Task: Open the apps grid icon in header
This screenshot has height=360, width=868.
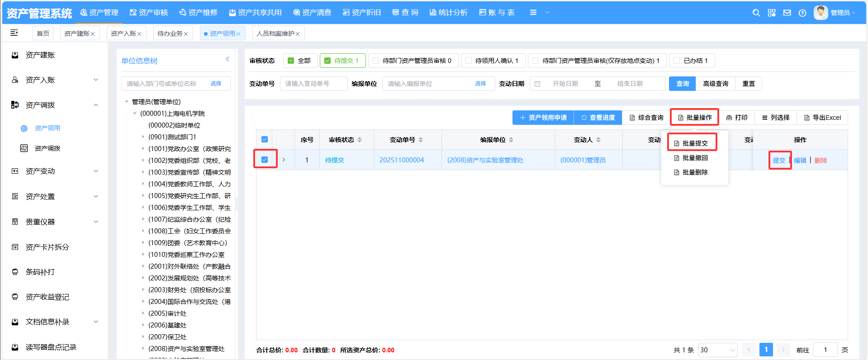Action: 772,13
